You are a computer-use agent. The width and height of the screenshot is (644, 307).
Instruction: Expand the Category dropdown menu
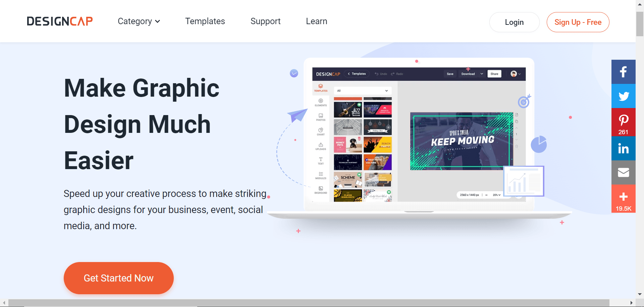[135, 21]
